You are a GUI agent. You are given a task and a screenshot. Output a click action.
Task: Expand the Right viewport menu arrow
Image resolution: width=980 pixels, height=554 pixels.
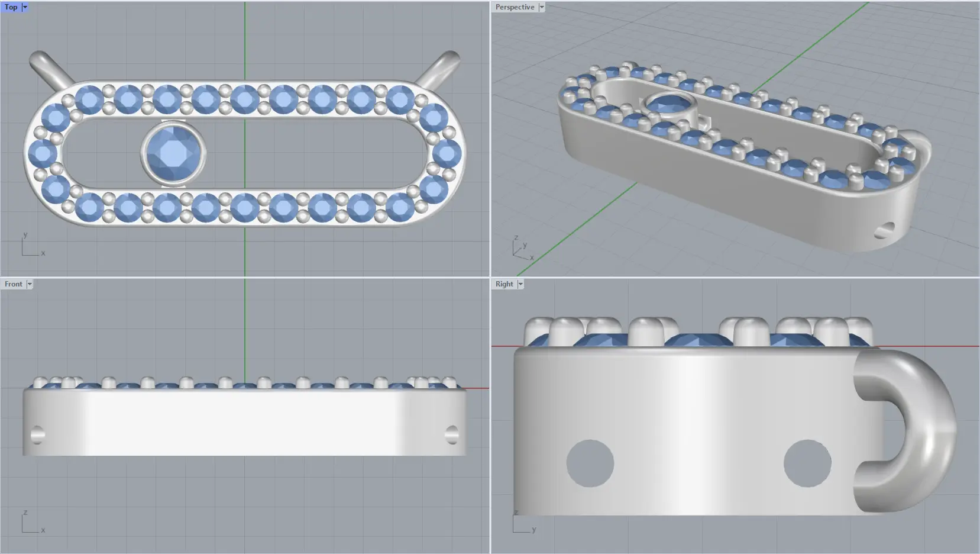pyautogui.click(x=520, y=284)
